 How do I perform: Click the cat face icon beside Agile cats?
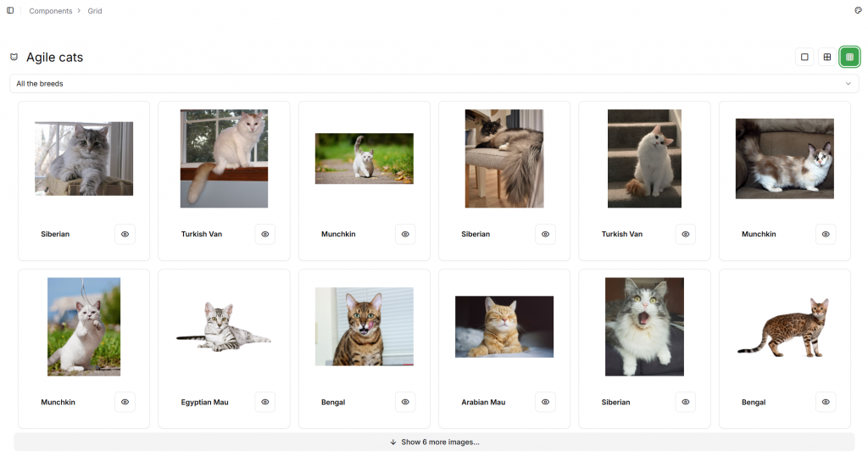(x=14, y=57)
